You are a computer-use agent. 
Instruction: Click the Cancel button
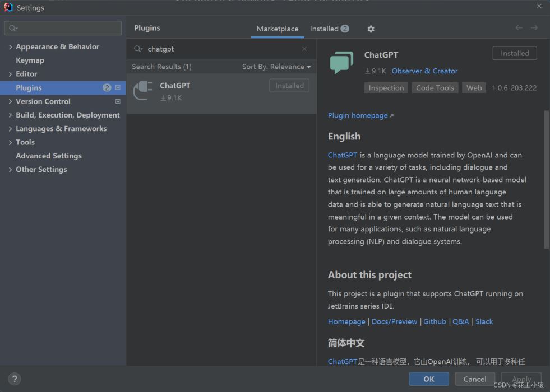tap(474, 379)
